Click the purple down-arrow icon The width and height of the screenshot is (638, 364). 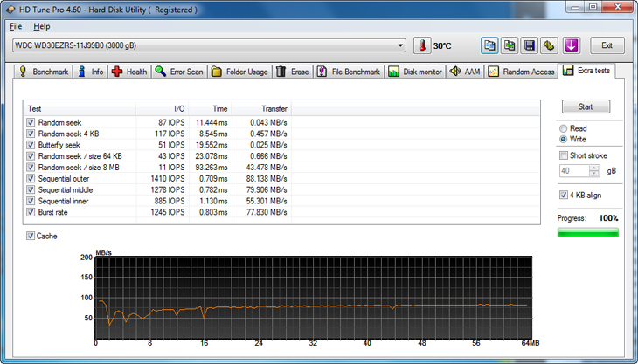571,45
